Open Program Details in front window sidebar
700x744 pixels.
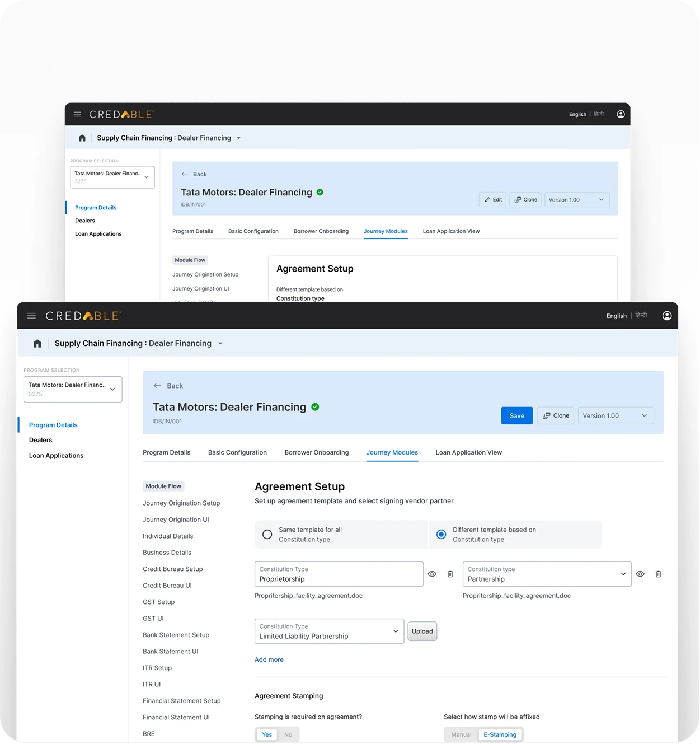[x=53, y=425]
